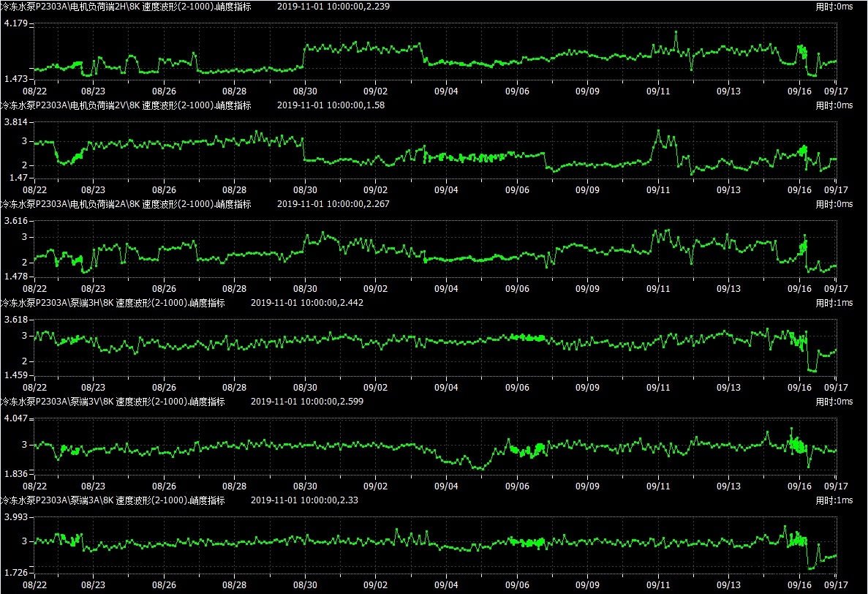Select the 电机负荷端2V chart title text
868x594 pixels.
[x=125, y=105]
